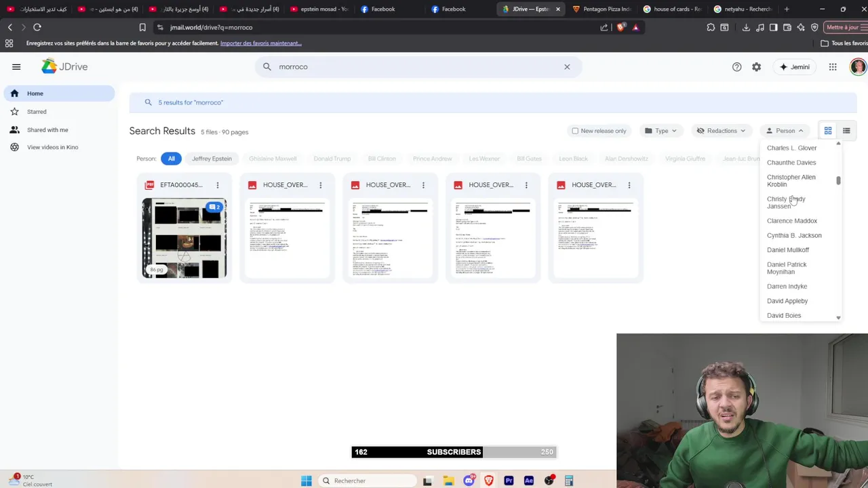Expand the Redactions filter dropdown
The image size is (868, 488).
click(722, 131)
